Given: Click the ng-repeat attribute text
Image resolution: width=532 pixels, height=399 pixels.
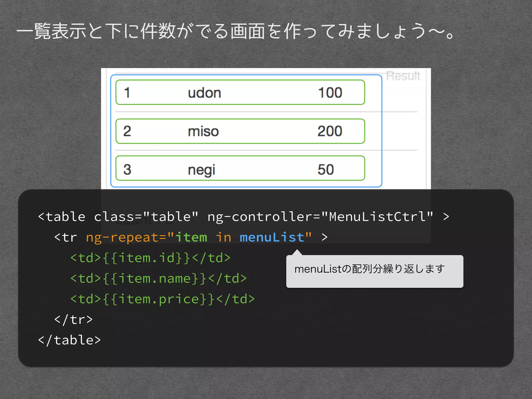Looking at the screenshot, I should pos(199,237).
